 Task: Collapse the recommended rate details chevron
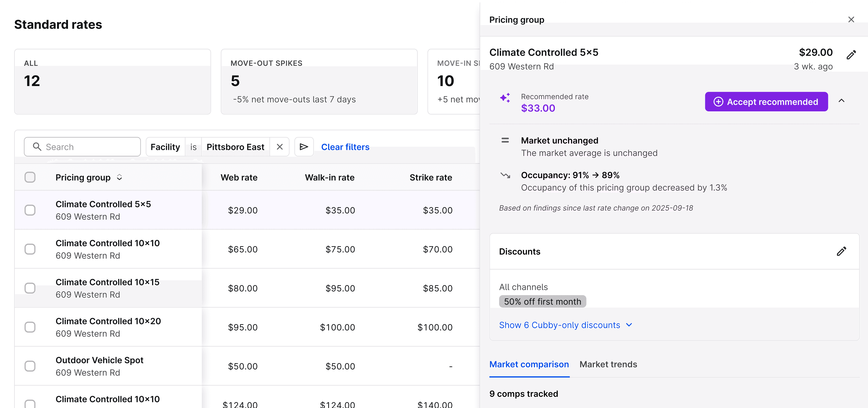[841, 101]
